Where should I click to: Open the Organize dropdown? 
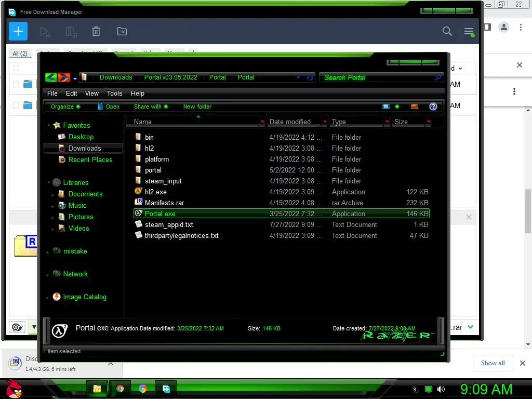click(x=65, y=107)
